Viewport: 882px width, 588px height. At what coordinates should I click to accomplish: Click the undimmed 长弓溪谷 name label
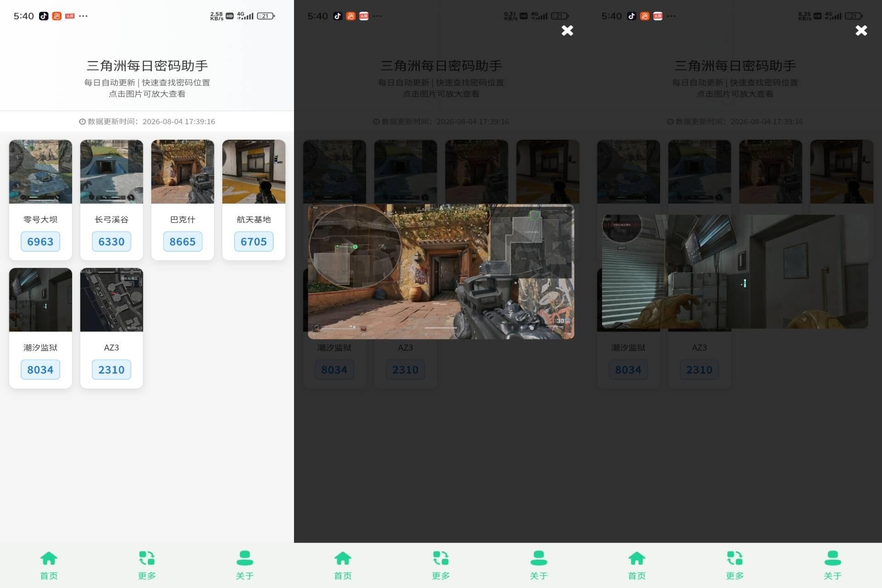point(112,220)
